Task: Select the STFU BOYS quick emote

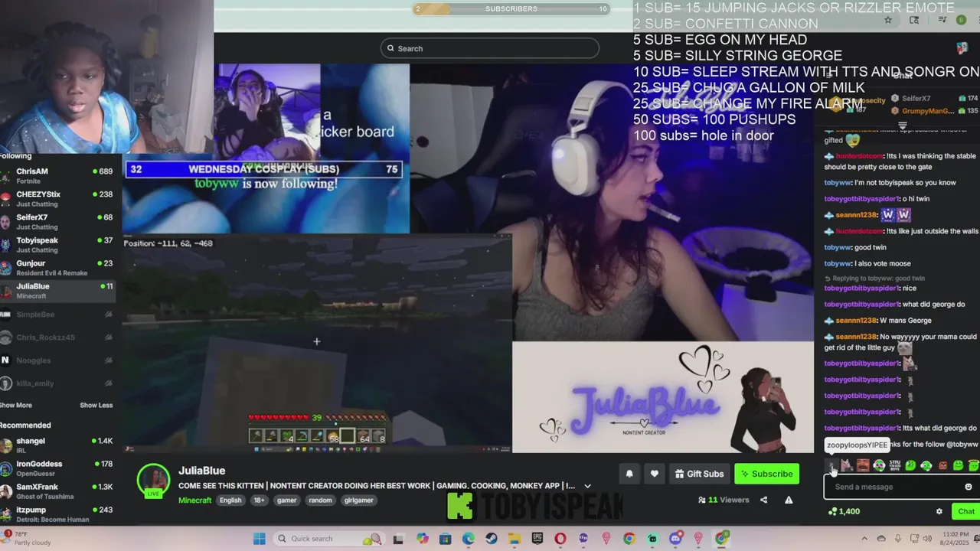Action: [x=895, y=465]
